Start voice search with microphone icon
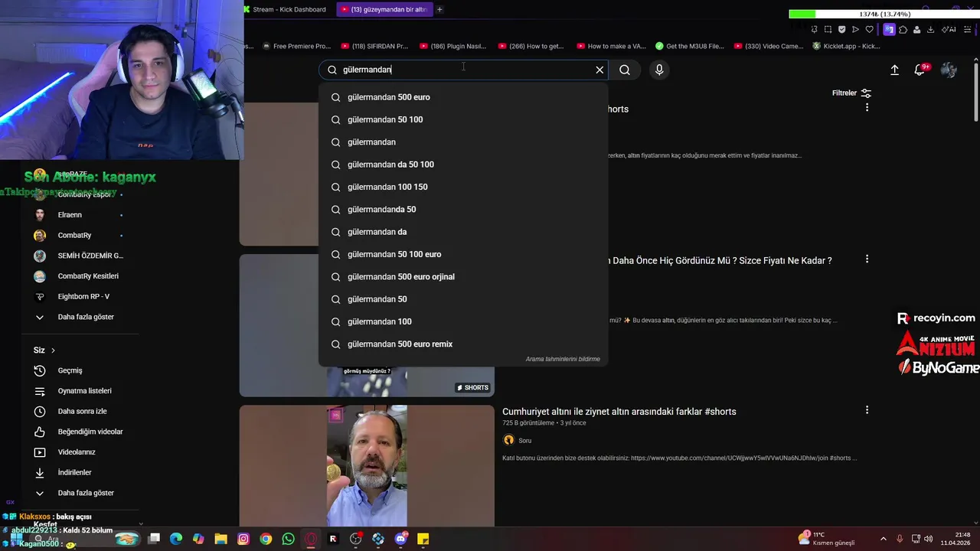 659,70
